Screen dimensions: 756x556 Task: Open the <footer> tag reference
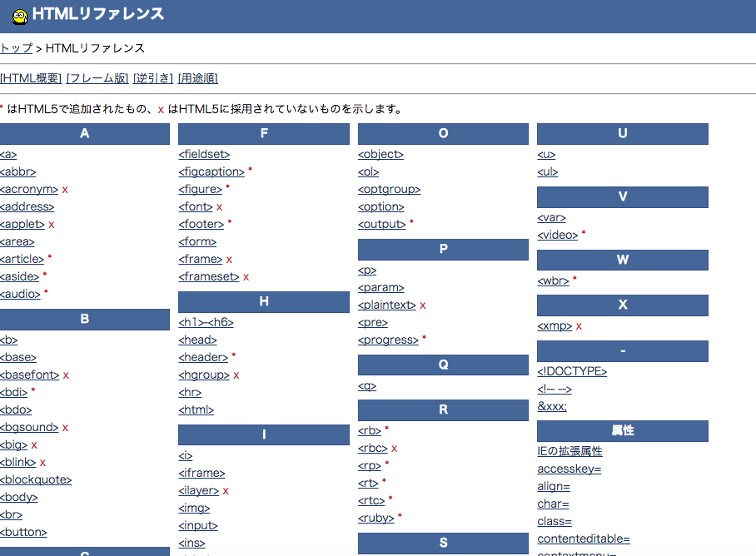click(201, 224)
